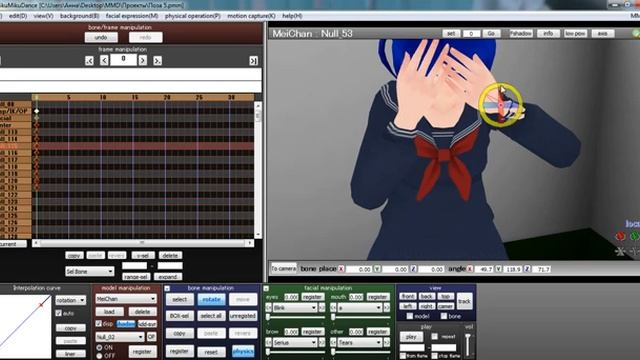
Task: Click the rotate button in bone manipulation
Action: tap(211, 300)
